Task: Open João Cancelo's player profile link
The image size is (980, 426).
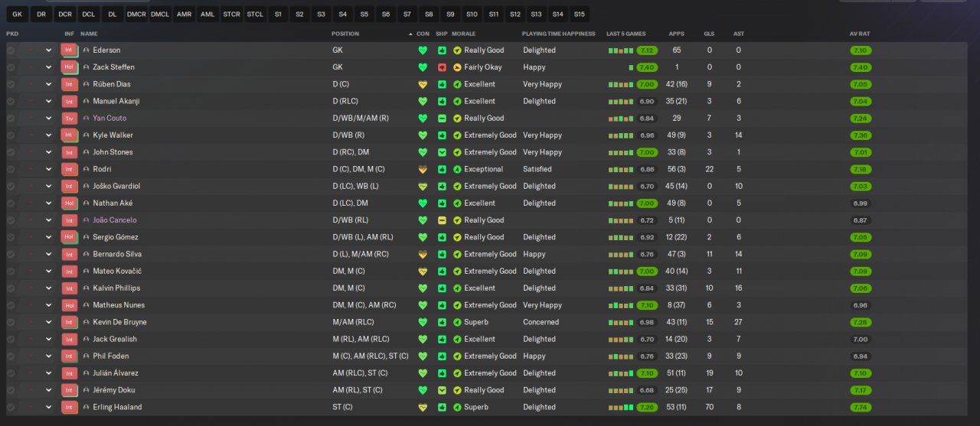Action: click(115, 220)
